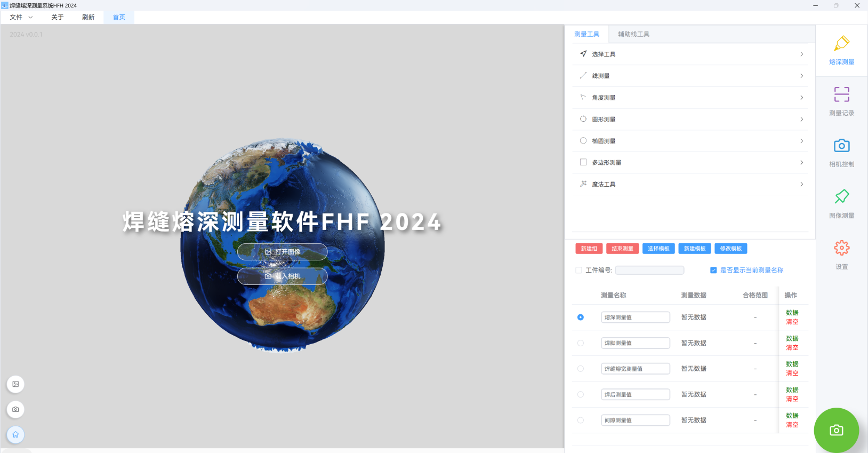Click the green floating camera capture button
This screenshot has width=868, height=453.
coord(836,430)
